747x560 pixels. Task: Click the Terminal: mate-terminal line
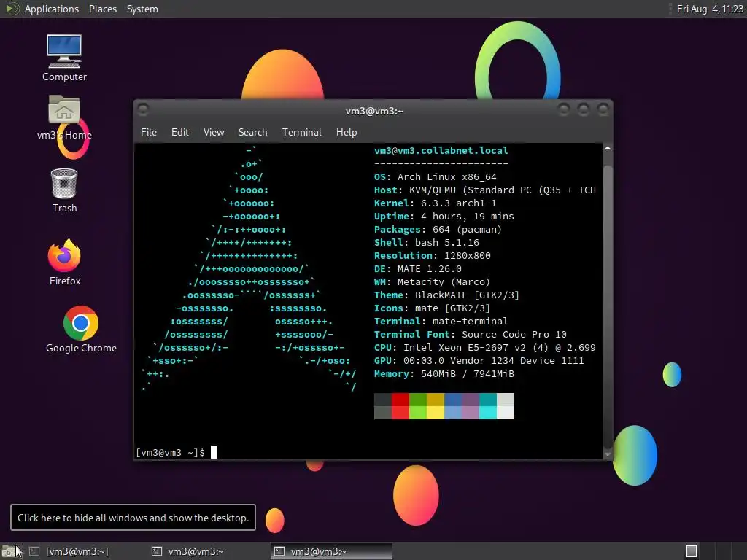(x=441, y=321)
